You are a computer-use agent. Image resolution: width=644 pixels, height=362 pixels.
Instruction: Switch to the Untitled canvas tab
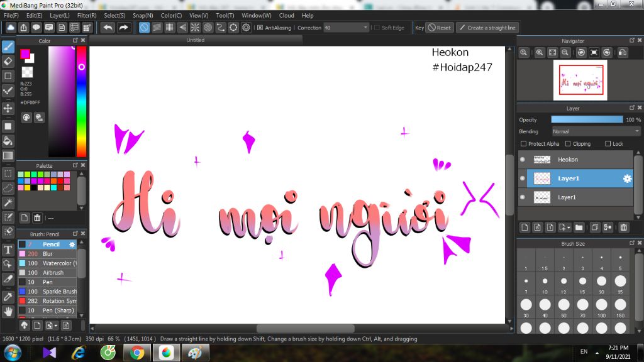coord(196,40)
